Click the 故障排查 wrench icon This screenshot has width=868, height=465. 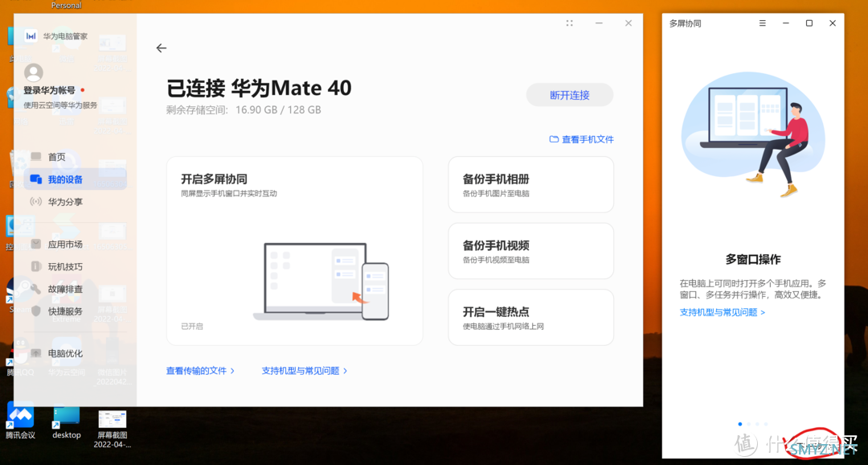pyautogui.click(x=36, y=289)
